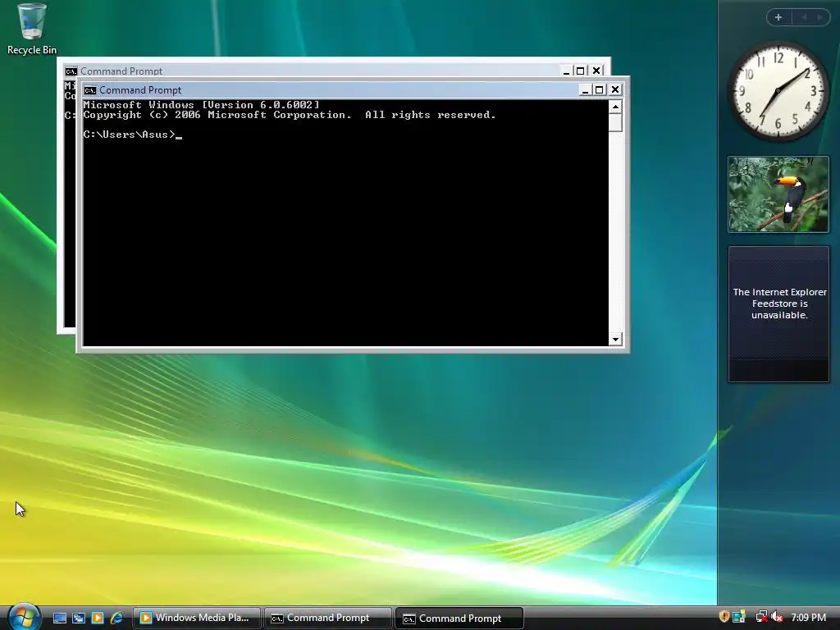Select the active Command Prompt taskbar button
Image resolution: width=840 pixels, height=630 pixels.
pyautogui.click(x=459, y=619)
